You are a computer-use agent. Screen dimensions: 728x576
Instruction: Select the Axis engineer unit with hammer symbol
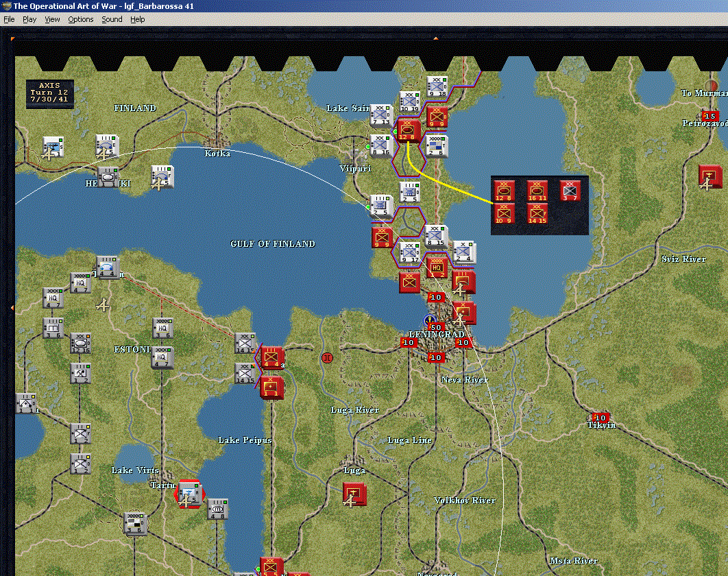coord(80,374)
